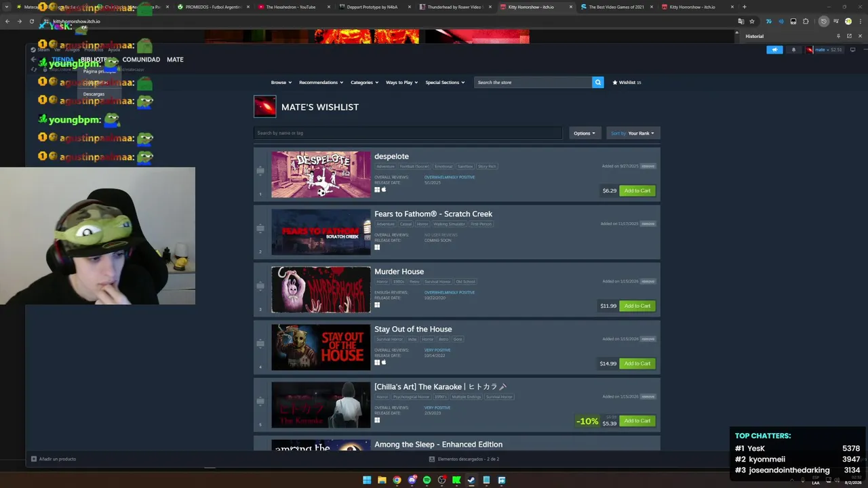Open the MATE profile tab in Steam
This screenshot has height=488, width=868.
coord(175,60)
